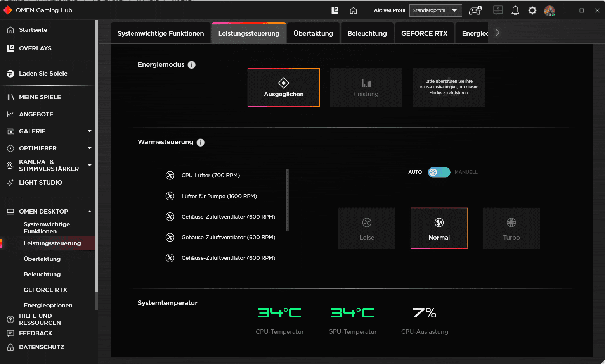
Task: Click the sidebar vertical scrollbar
Action: 97,155
